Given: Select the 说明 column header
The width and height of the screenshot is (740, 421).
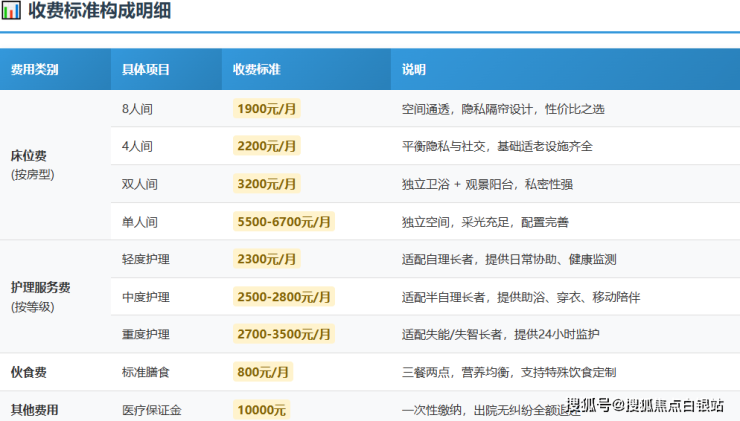Looking at the screenshot, I should pyautogui.click(x=414, y=70).
